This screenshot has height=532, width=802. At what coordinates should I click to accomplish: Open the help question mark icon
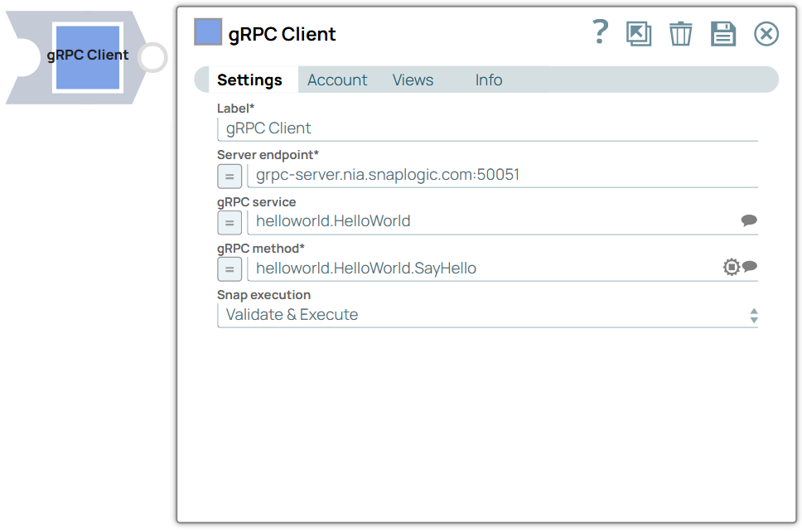tap(601, 32)
